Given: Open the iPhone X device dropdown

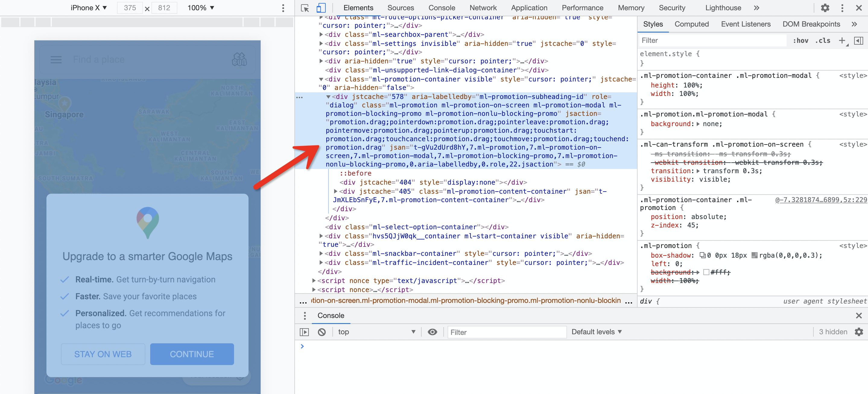Looking at the screenshot, I should click(89, 8).
